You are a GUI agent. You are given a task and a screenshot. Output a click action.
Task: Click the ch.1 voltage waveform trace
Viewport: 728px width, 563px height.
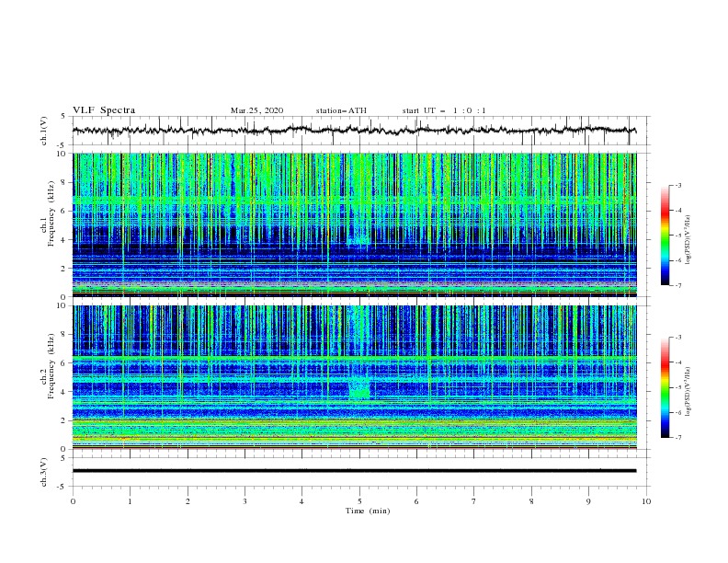click(354, 130)
